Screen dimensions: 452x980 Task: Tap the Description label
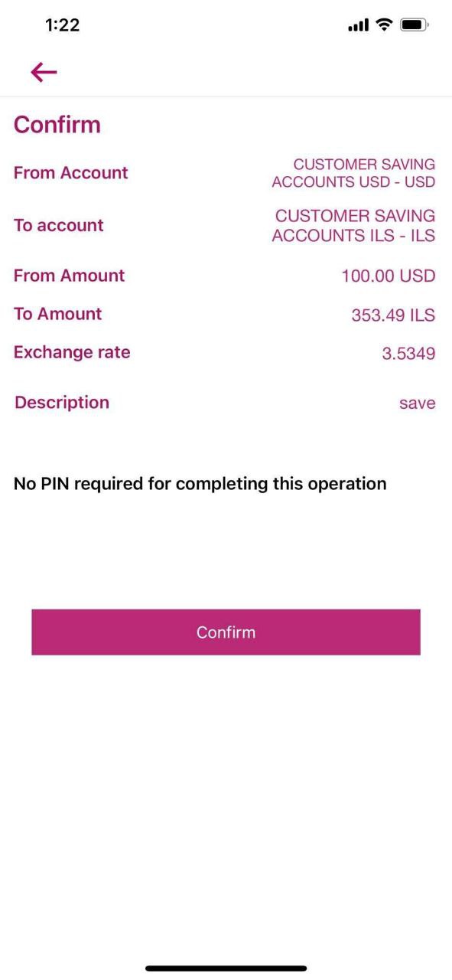coord(62,403)
